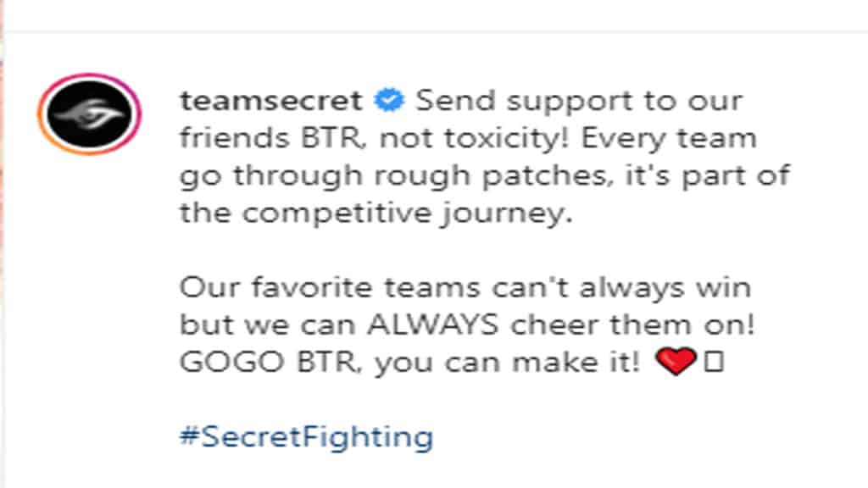The width and height of the screenshot is (868, 488).
Task: Click the text 'Send support to our'
Action: point(579,102)
